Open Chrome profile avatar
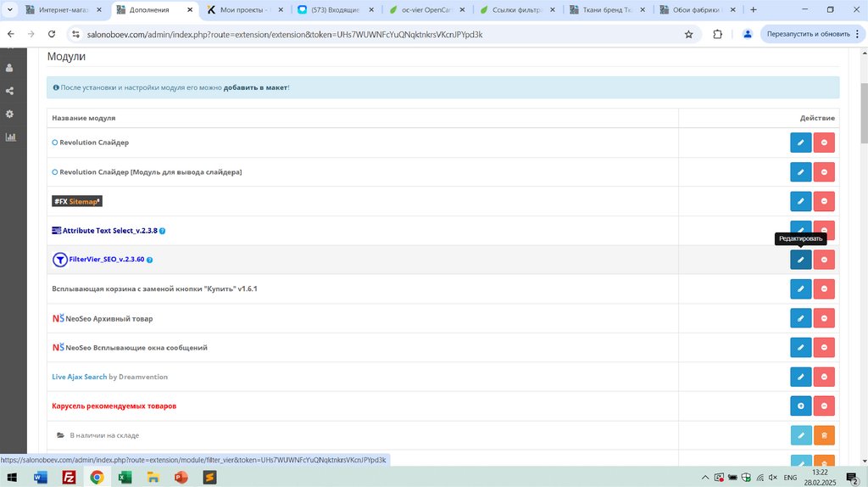The image size is (868, 487). tap(748, 34)
